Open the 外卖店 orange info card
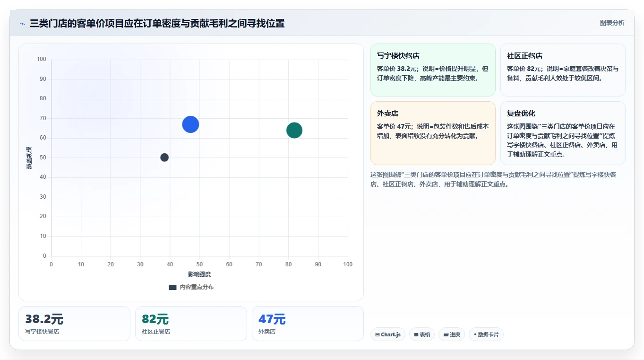 (433, 133)
